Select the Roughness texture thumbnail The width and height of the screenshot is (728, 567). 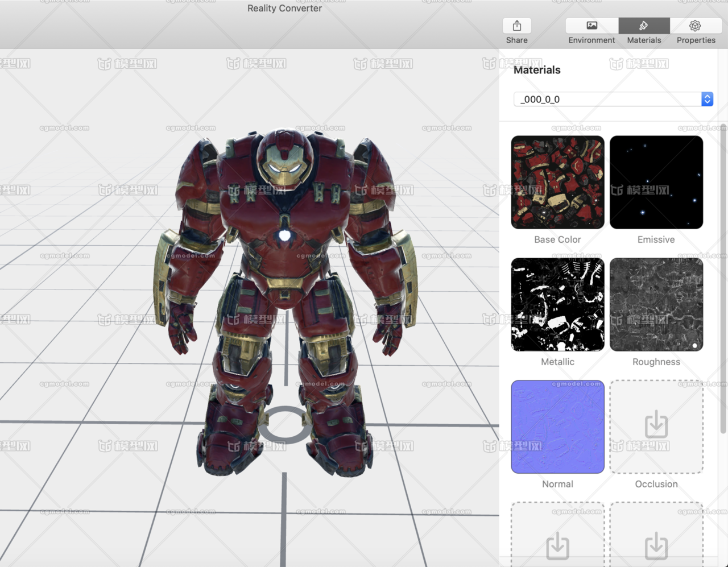click(x=656, y=304)
